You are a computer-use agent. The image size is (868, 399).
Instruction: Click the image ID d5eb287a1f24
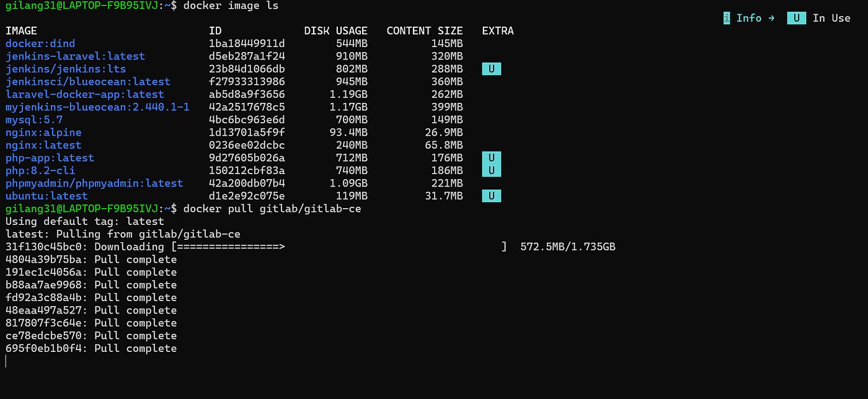click(x=247, y=56)
